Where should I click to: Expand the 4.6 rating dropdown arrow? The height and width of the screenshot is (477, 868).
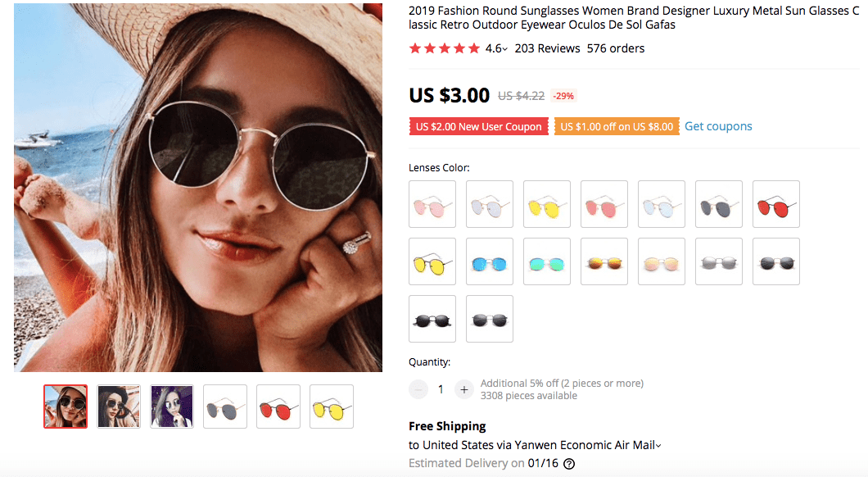point(505,49)
